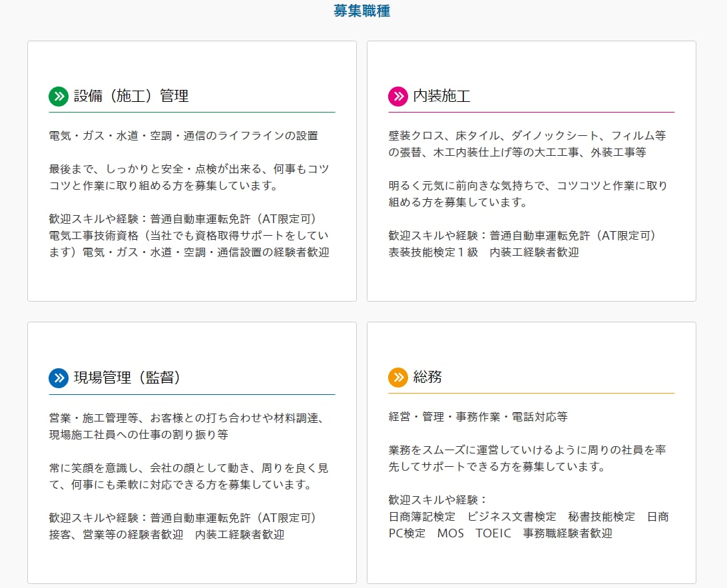This screenshot has height=588, width=727.
Task: Open the 現場管理（監督） job title
Action: click(x=126, y=378)
